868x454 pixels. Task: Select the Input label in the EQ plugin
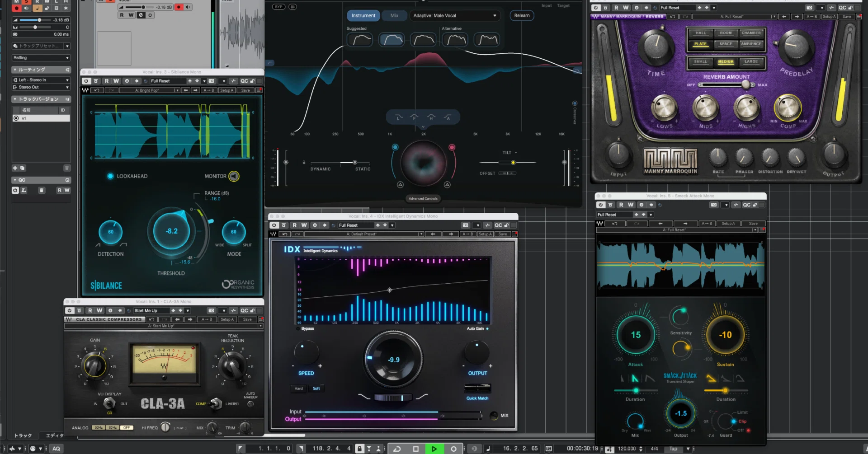(x=546, y=6)
